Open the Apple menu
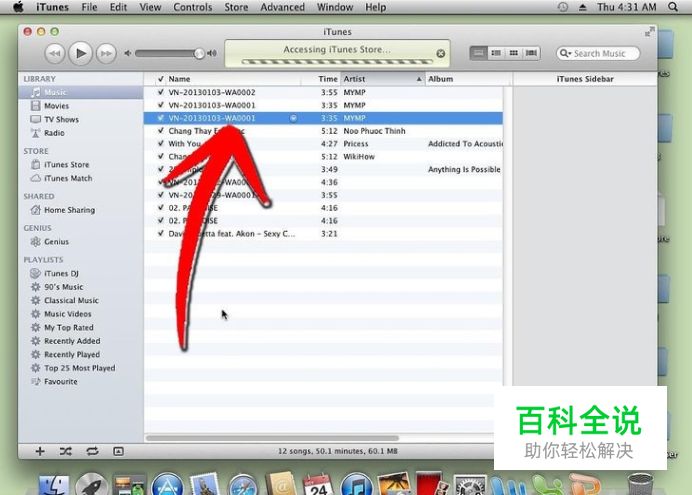This screenshot has height=495, width=692. (x=18, y=7)
